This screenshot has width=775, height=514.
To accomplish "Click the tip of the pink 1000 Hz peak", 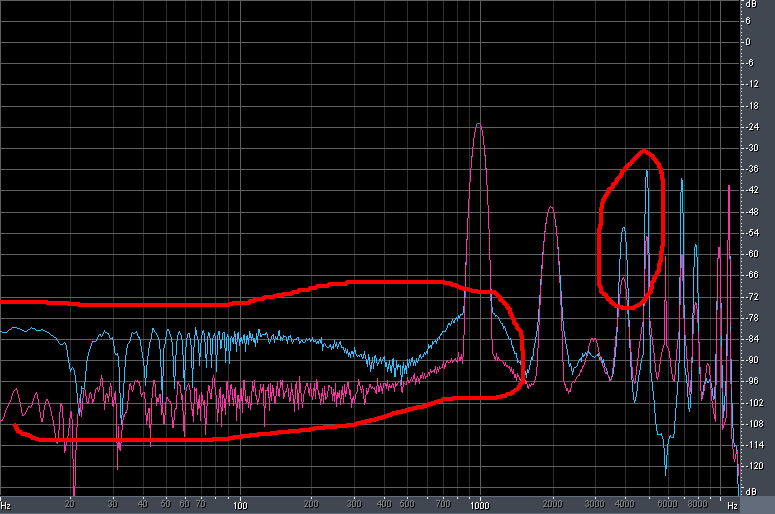I will point(478,124).
